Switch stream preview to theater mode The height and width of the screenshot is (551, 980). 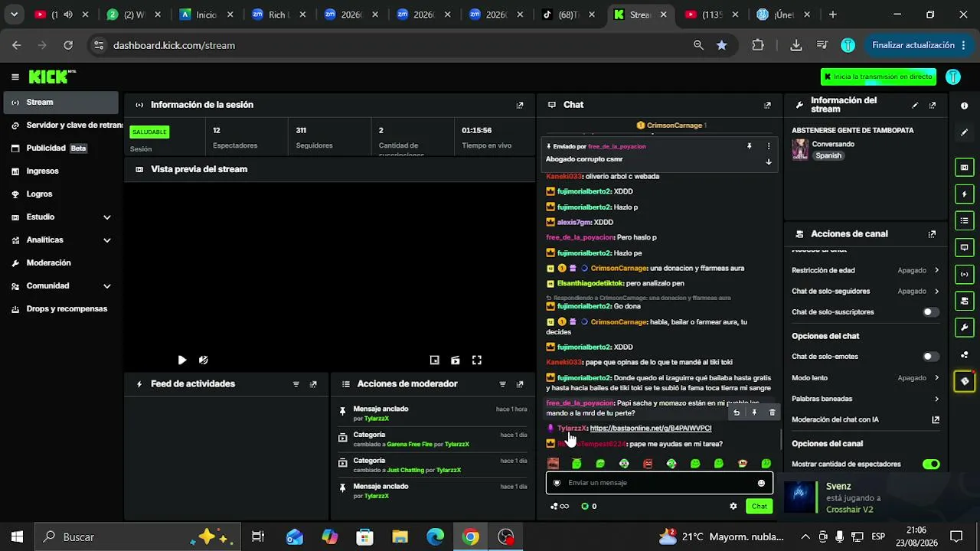456,360
